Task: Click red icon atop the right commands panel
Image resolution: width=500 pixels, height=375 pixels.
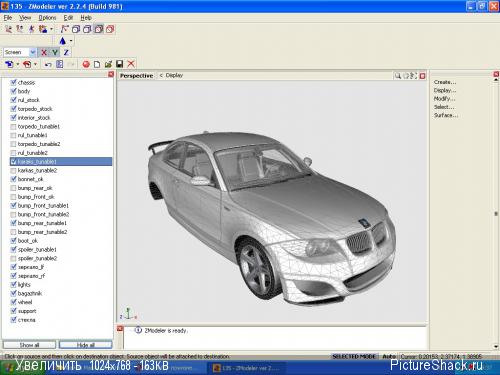Action: coord(496,74)
